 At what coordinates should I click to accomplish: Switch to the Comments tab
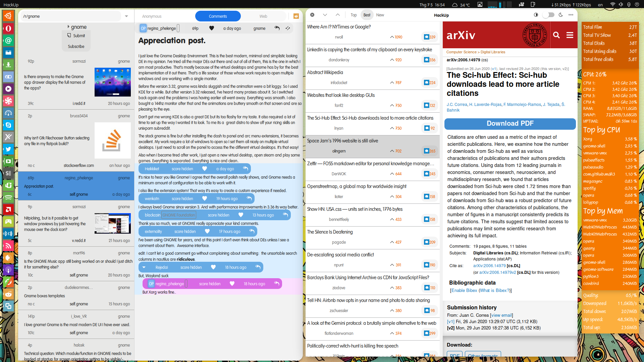(x=218, y=16)
